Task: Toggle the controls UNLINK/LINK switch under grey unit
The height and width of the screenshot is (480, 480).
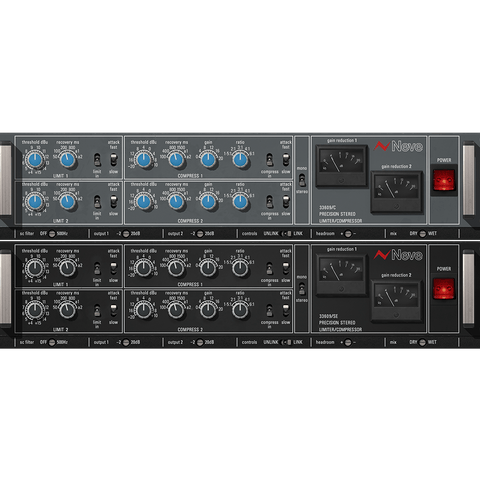Action: coord(287,234)
